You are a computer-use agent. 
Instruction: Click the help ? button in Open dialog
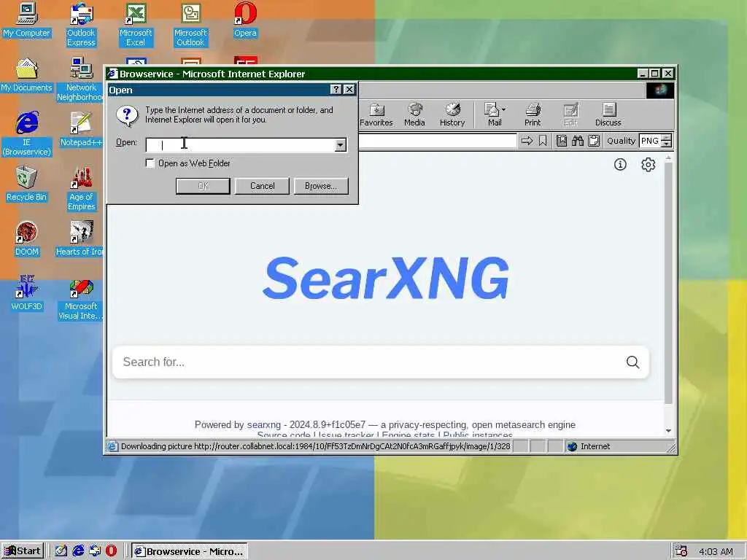pos(336,90)
